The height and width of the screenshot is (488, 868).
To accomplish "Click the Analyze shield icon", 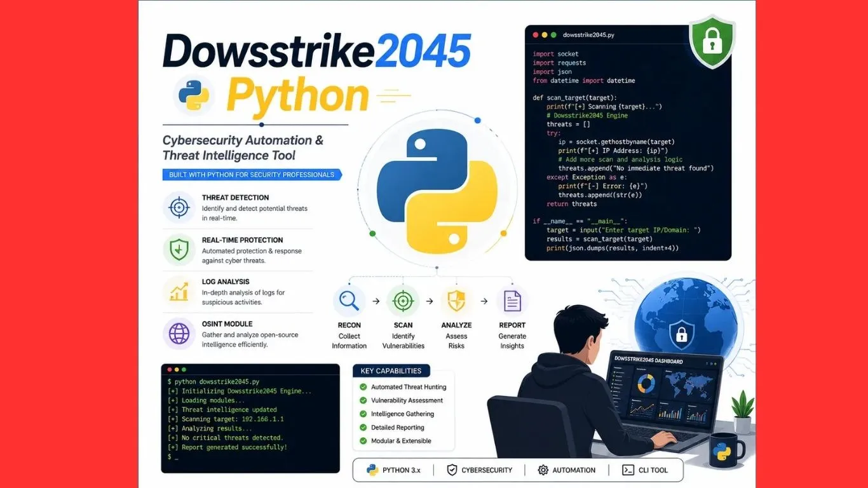I will tap(456, 301).
